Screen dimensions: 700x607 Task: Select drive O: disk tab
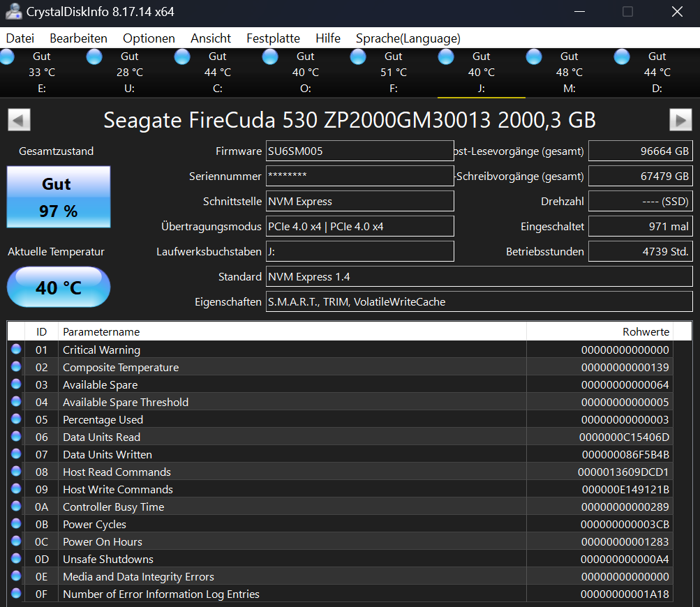306,73
